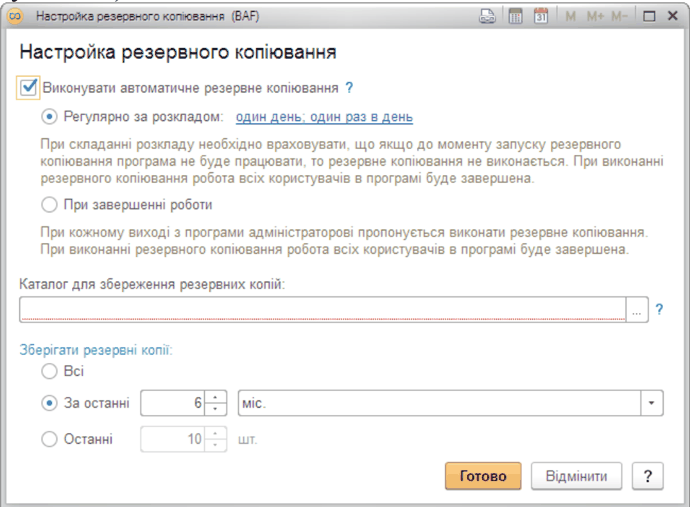Toggle the automatic backup checkbox
Viewport: 690px width, 507px height.
click(28, 88)
